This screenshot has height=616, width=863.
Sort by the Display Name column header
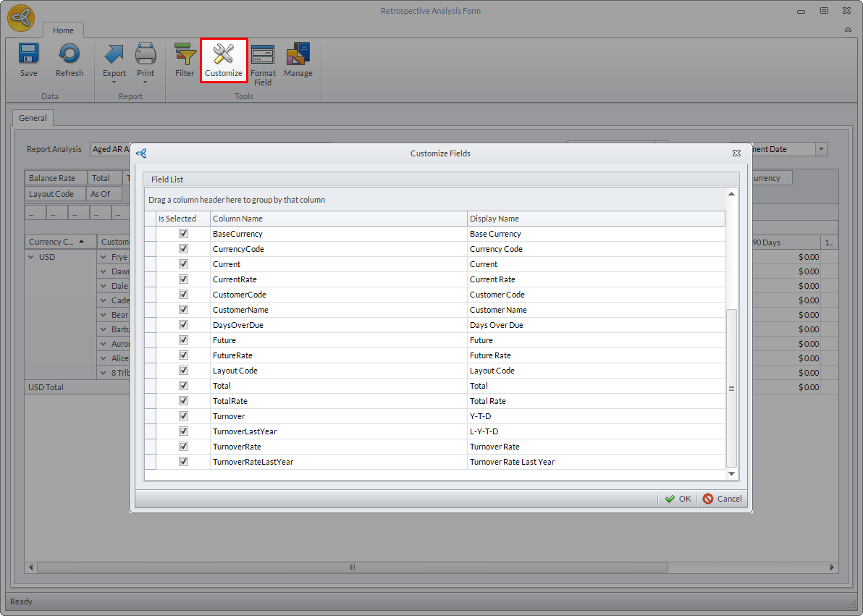pyautogui.click(x=595, y=219)
